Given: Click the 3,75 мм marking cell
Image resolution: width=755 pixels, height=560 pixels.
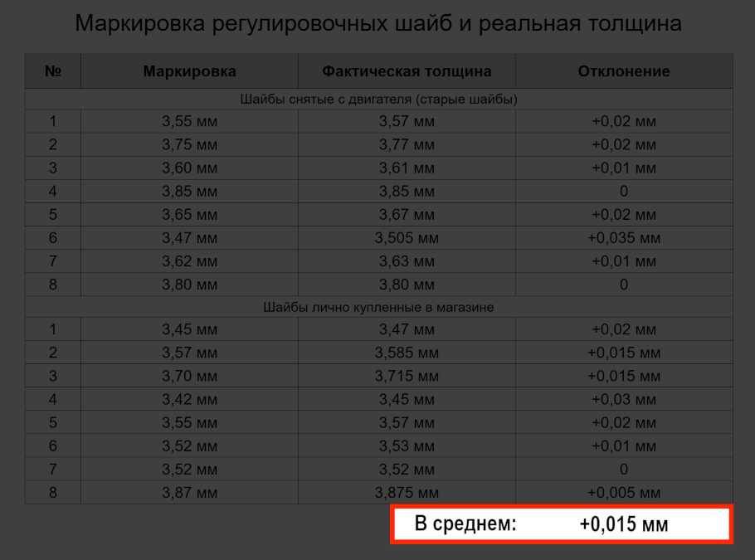Looking at the screenshot, I should pos(189,145).
